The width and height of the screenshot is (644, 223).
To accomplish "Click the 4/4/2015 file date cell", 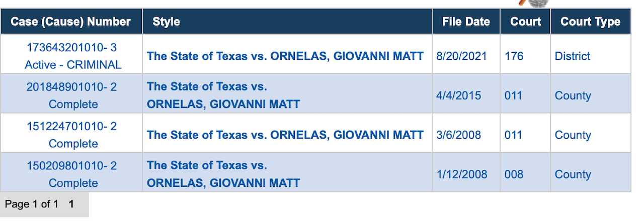I will click(458, 95).
